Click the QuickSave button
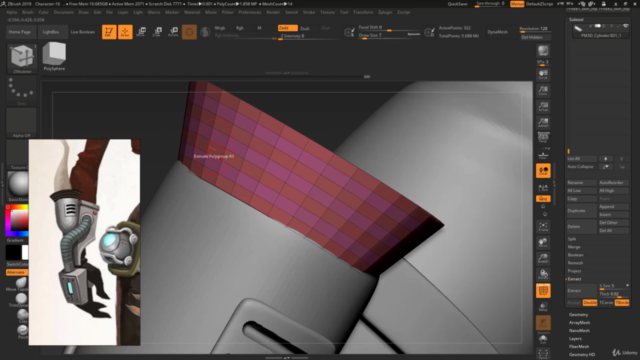This screenshot has width=640, height=360. [458, 4]
